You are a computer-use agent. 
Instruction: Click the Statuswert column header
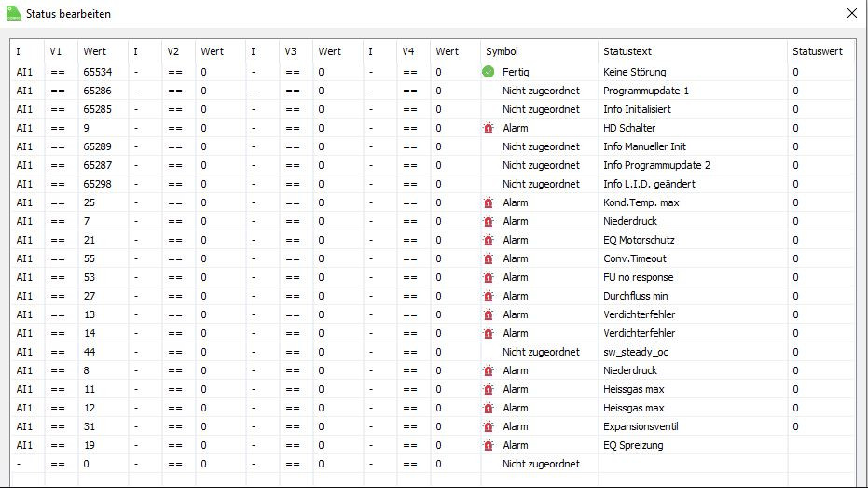tap(817, 51)
